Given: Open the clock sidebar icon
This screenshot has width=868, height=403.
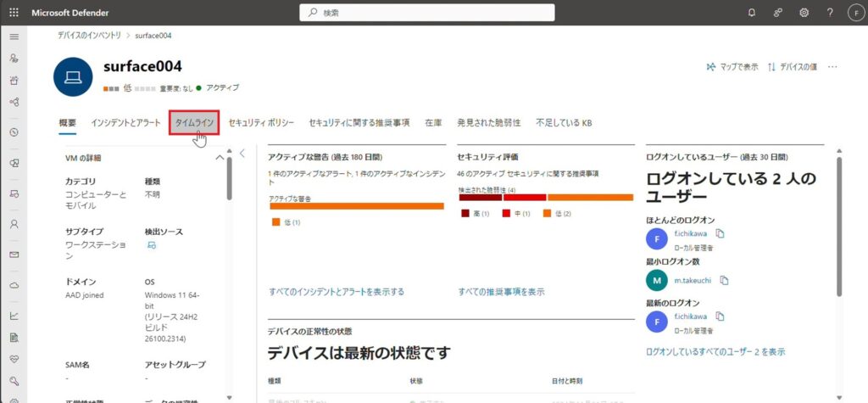Looking at the screenshot, I should pyautogui.click(x=14, y=132).
